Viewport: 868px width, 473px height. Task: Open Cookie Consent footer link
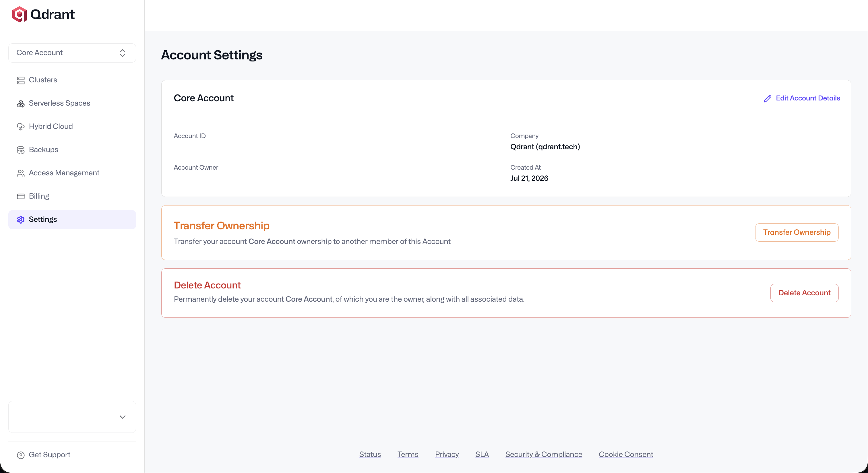(x=626, y=454)
